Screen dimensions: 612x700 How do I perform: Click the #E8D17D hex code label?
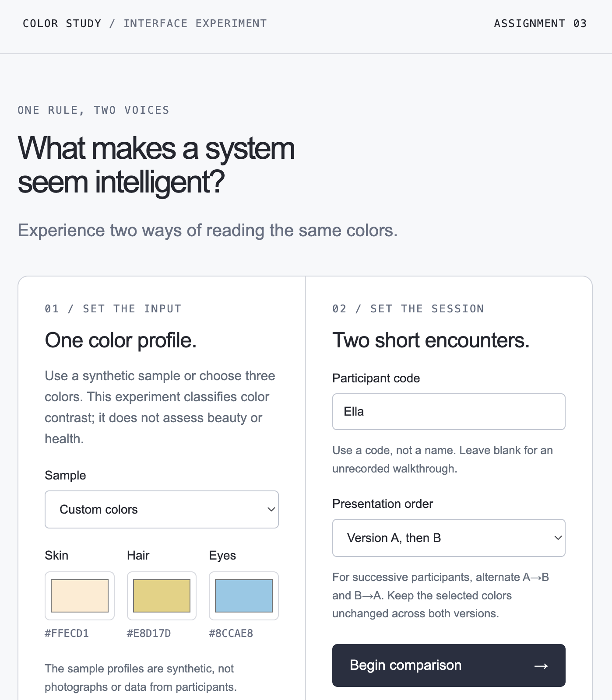pyautogui.click(x=149, y=633)
